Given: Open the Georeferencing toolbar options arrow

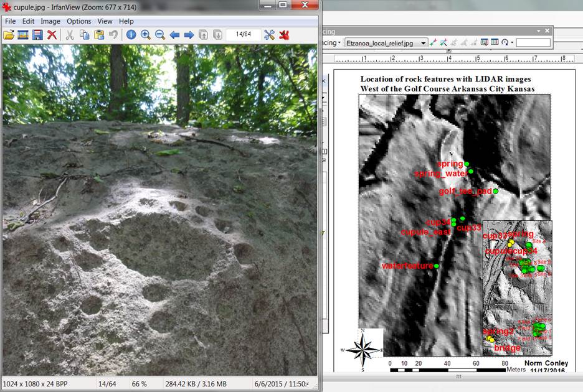Looking at the screenshot, I should 539,31.
